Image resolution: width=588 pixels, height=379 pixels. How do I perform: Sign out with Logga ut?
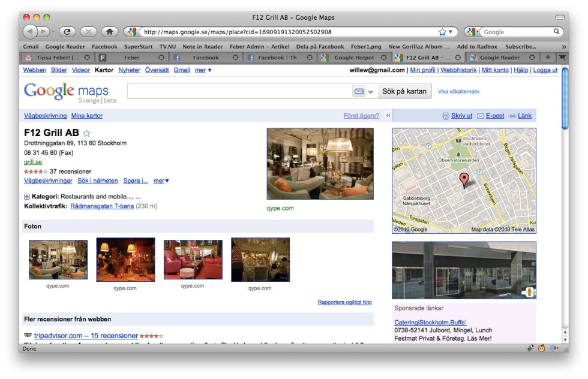(545, 70)
